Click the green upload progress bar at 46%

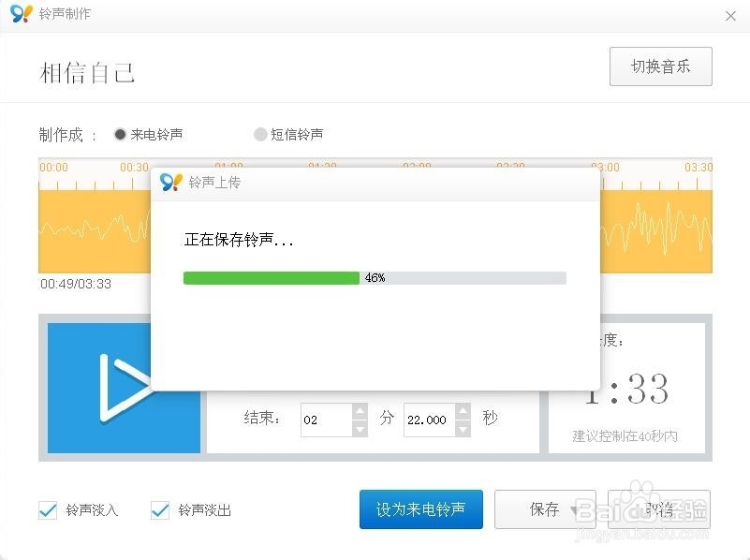(272, 277)
